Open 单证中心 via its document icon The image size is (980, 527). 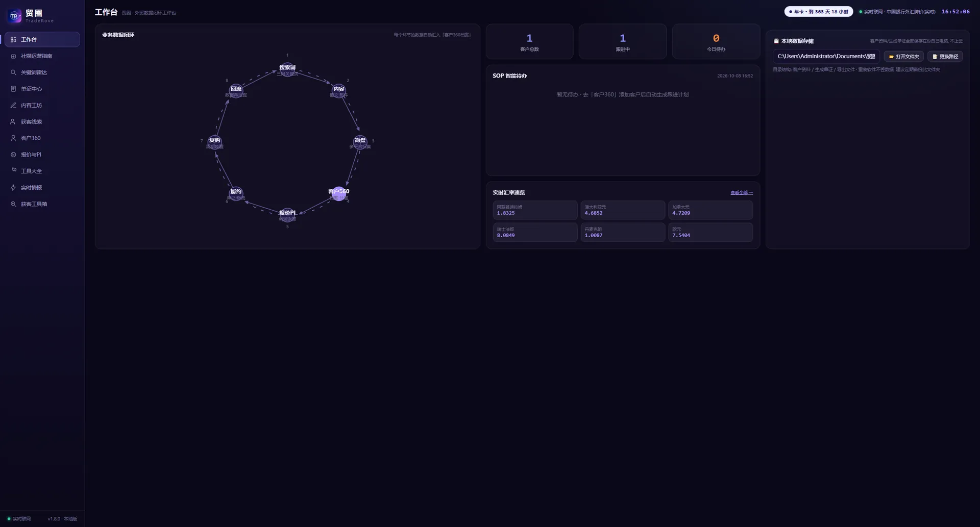click(13, 89)
